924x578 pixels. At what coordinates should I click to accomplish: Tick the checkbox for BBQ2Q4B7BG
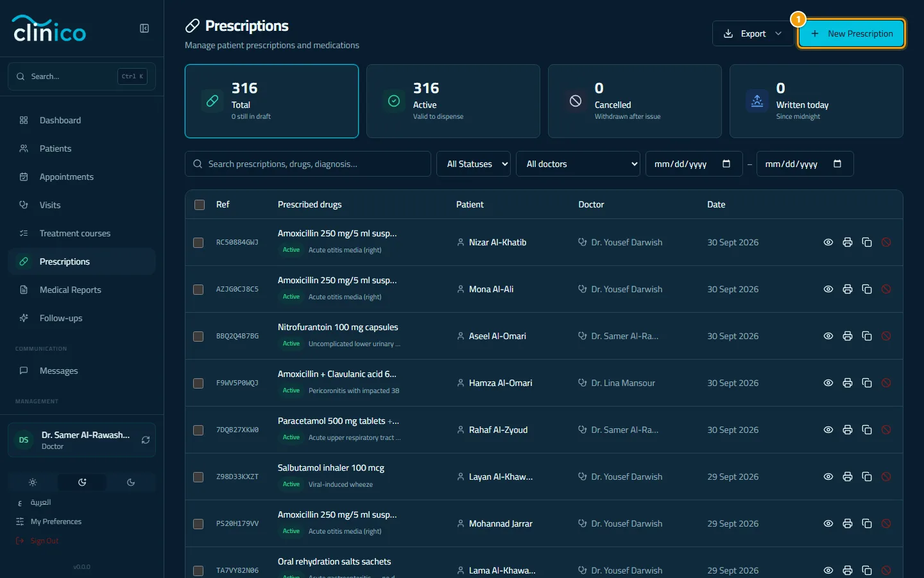(198, 337)
